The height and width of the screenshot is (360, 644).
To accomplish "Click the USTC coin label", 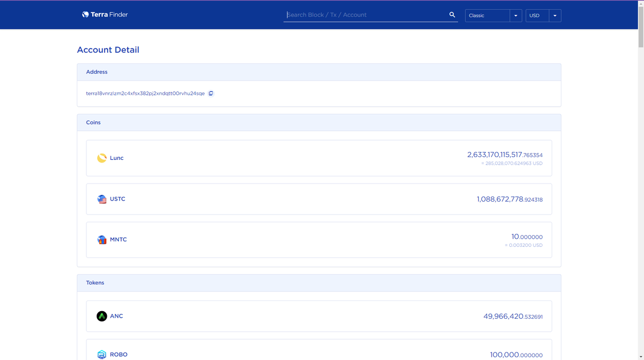I will click(x=118, y=199).
